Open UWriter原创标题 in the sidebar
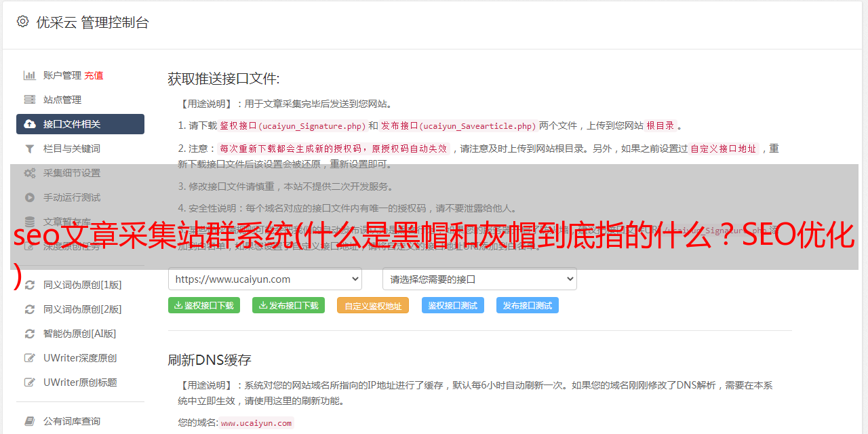868x434 pixels. click(80, 382)
